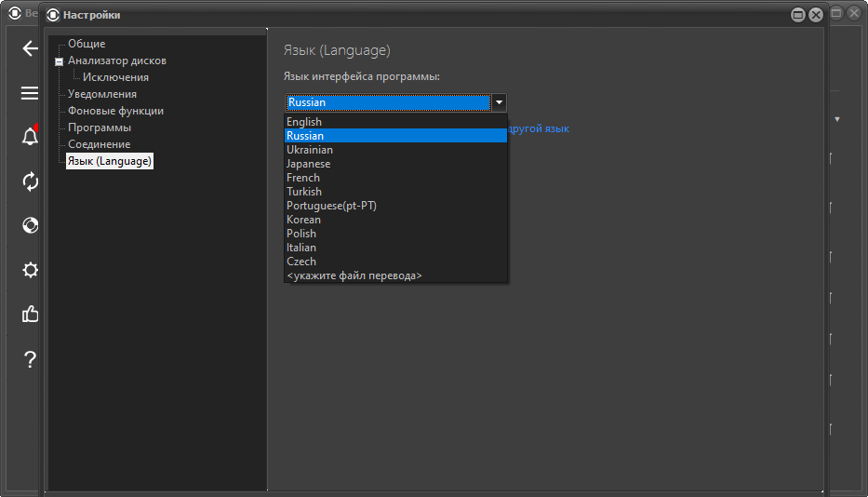Choose English from language list

coord(395,121)
